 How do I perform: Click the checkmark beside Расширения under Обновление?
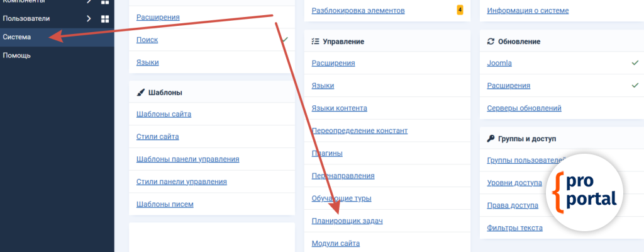pos(635,85)
